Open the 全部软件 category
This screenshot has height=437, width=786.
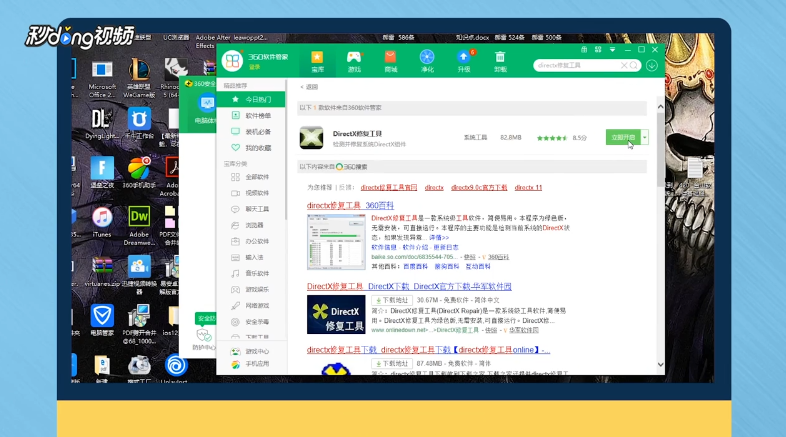pyautogui.click(x=251, y=177)
